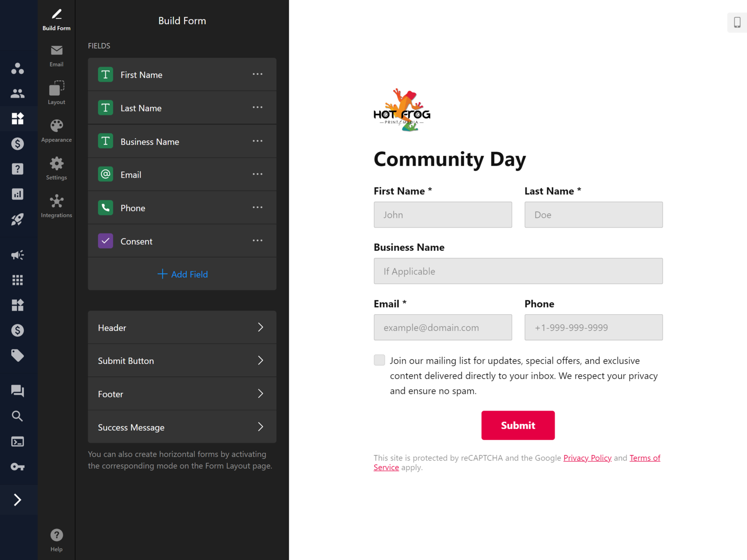Click the Add Field button
Viewport: 747px width, 560px height.
[182, 274]
